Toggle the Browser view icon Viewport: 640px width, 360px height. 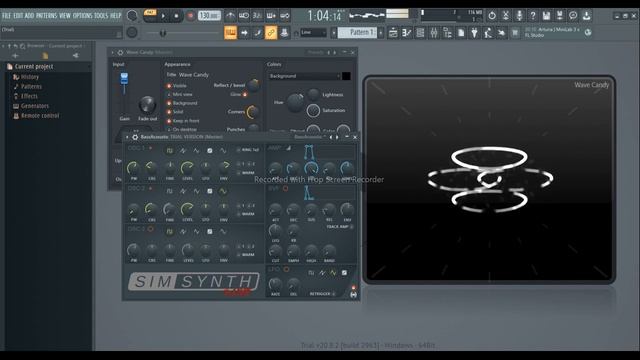pyautogui.click(x=447, y=33)
